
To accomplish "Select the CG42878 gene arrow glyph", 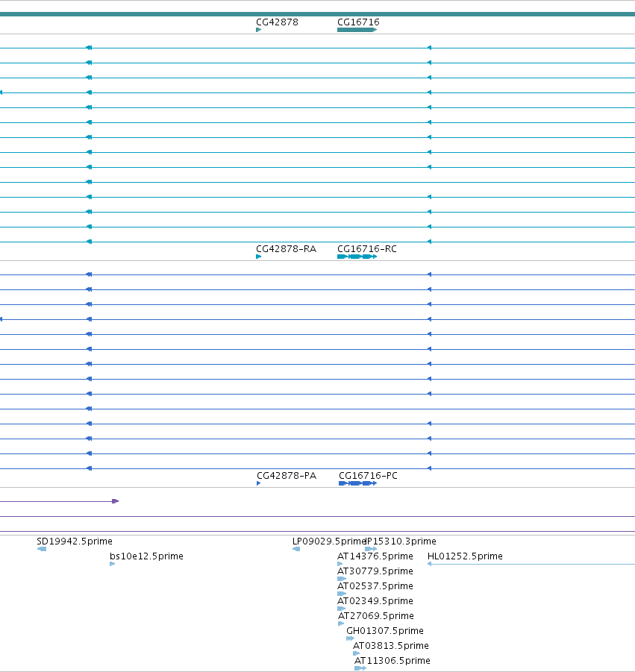I will point(258,30).
